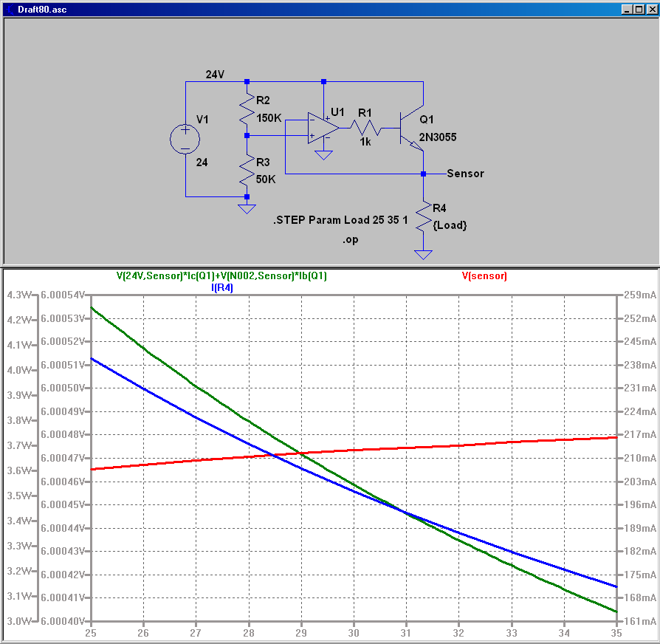Viewport: 660px width, 644px height.
Task: Click the .op simulation directive
Action: tap(350, 240)
